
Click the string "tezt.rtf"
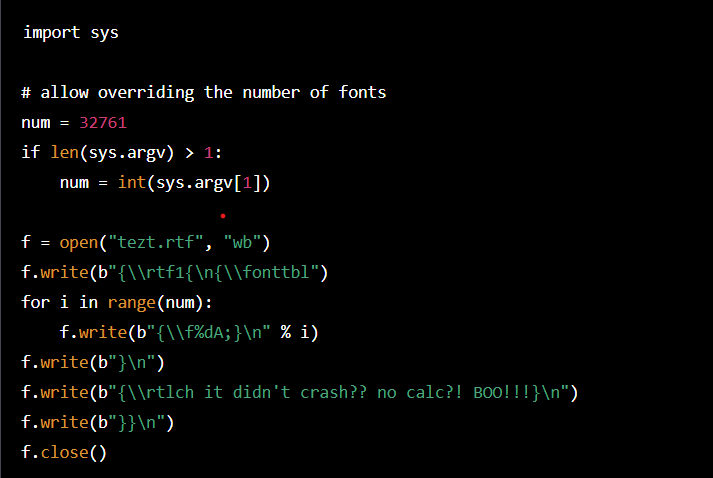point(156,243)
